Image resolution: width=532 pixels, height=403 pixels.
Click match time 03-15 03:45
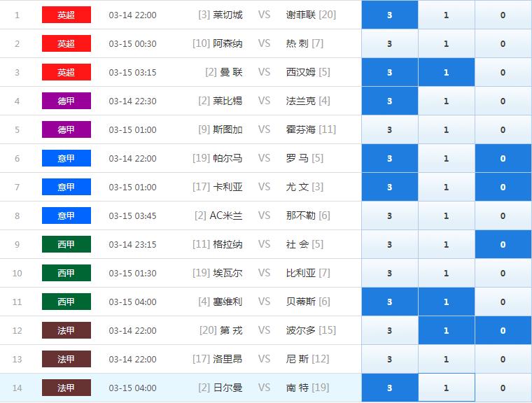[x=133, y=215]
